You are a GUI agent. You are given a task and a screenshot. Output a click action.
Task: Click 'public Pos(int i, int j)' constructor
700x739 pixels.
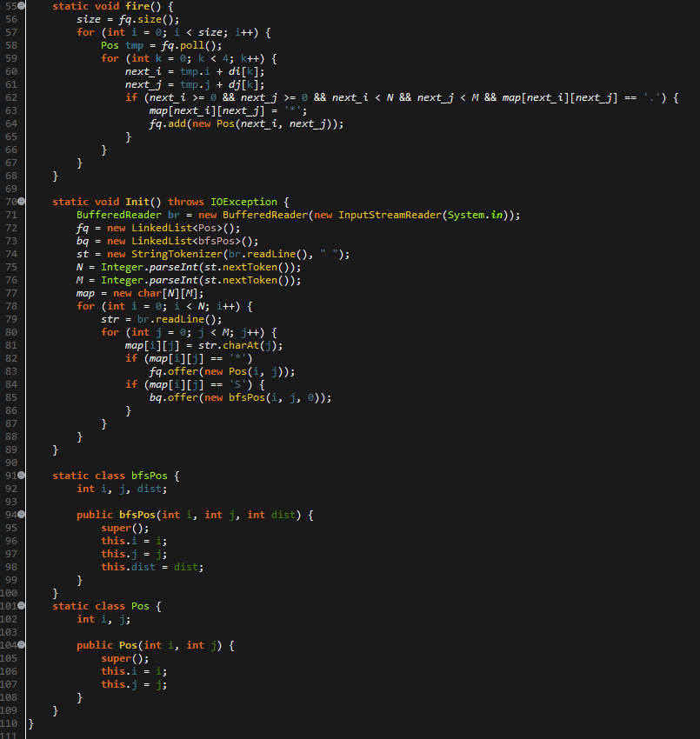150,645
